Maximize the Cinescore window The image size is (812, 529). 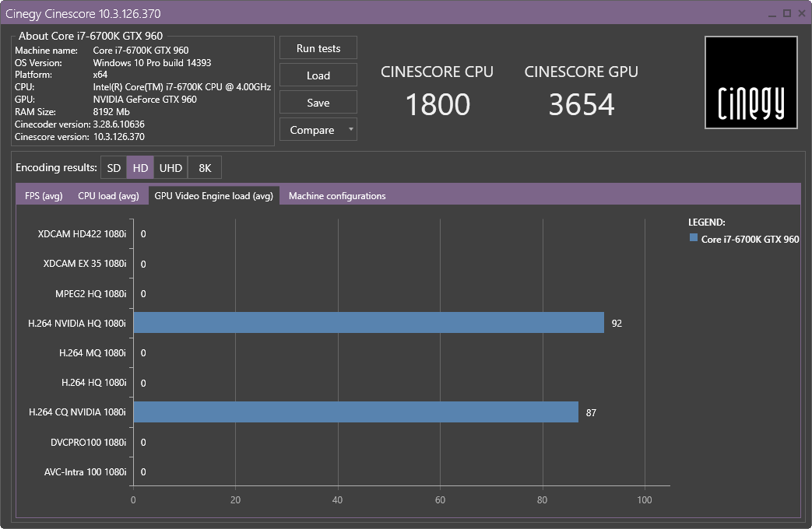pos(786,14)
